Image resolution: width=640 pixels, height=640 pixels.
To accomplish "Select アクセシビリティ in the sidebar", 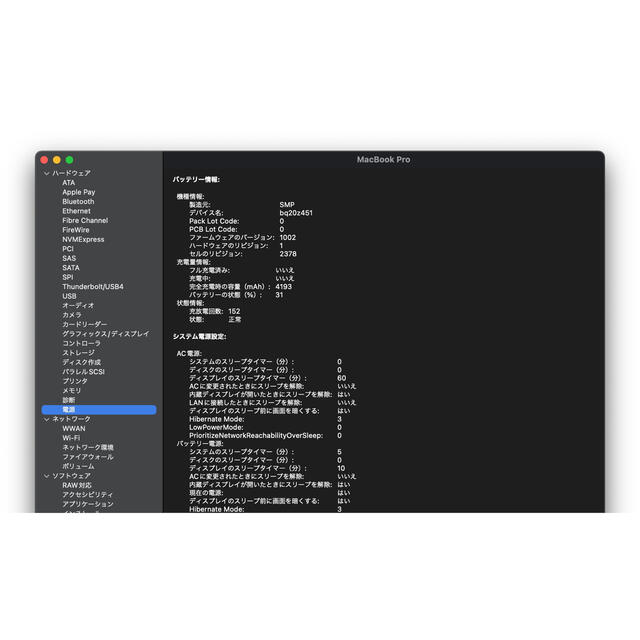I will point(87,495).
